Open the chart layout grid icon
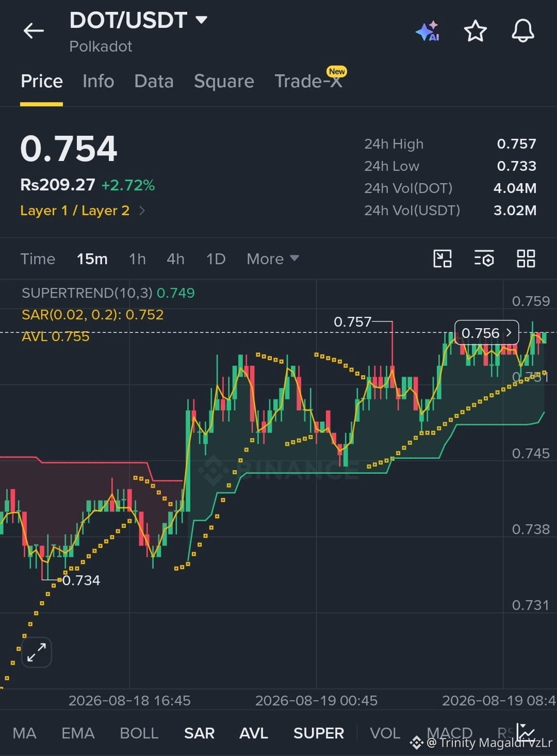 point(526,259)
